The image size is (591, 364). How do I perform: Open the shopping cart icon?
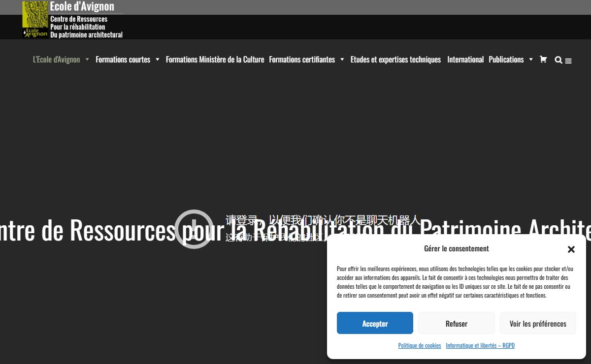543,59
